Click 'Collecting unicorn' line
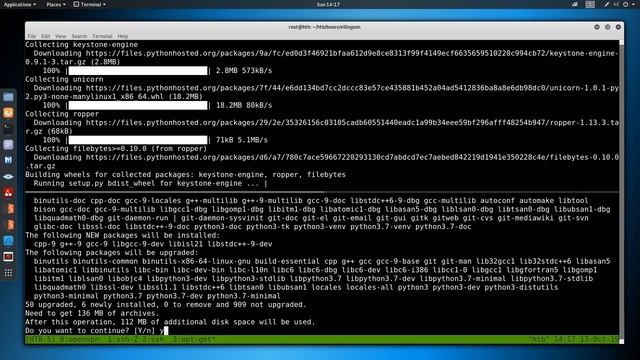Screen dimensions: 640x360 [64, 79]
